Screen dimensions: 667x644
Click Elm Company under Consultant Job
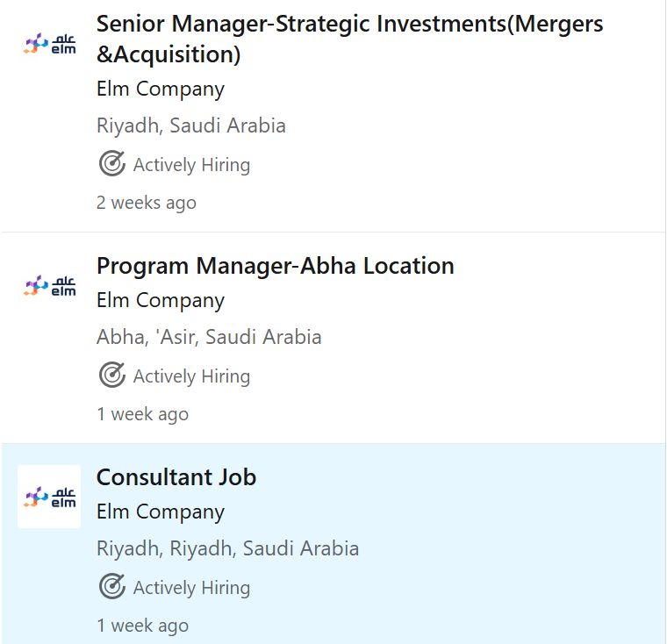coord(161,512)
